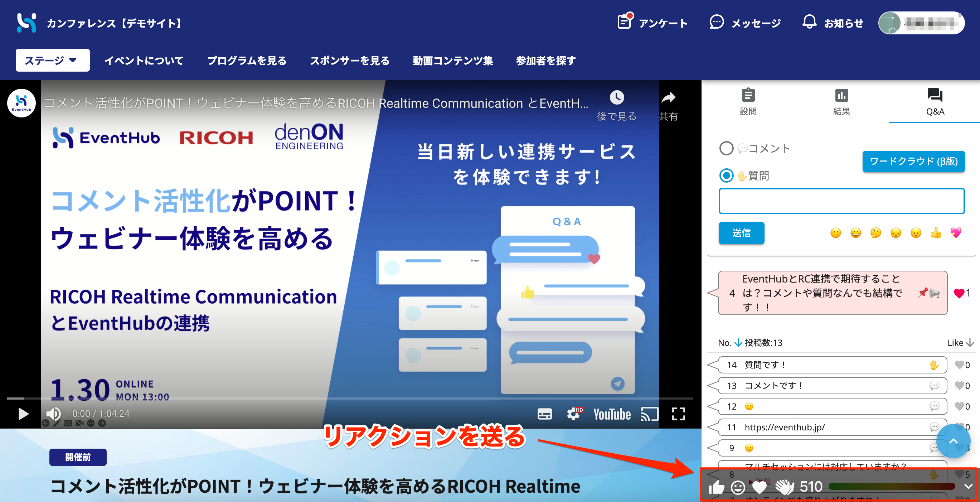Image resolution: width=980 pixels, height=502 pixels.
Task: Switch to the 設問 tab
Action: (748, 102)
